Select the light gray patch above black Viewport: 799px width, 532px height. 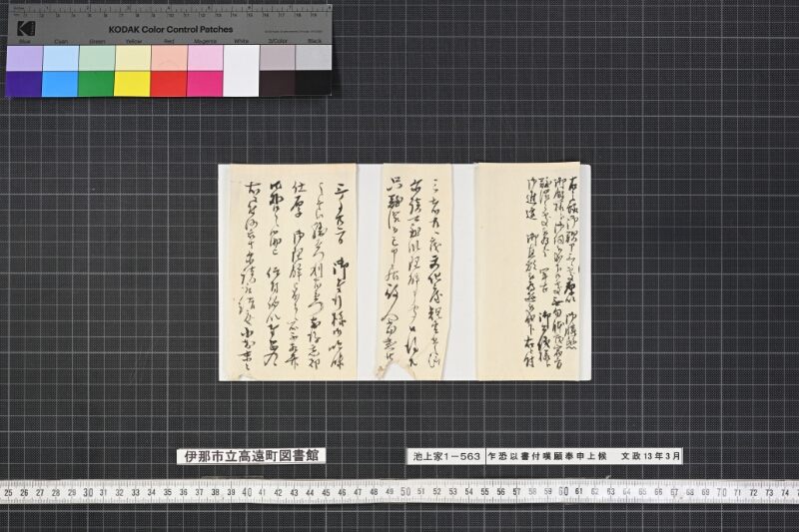(x=314, y=58)
